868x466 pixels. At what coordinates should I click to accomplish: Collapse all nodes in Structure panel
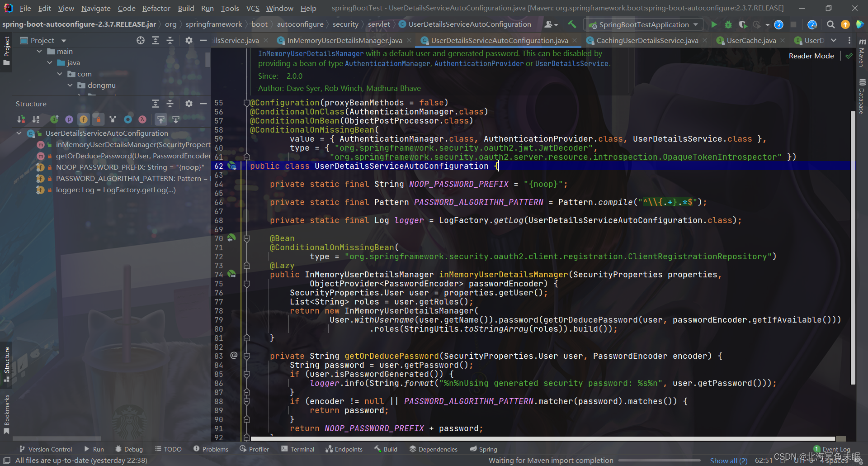[x=170, y=104]
